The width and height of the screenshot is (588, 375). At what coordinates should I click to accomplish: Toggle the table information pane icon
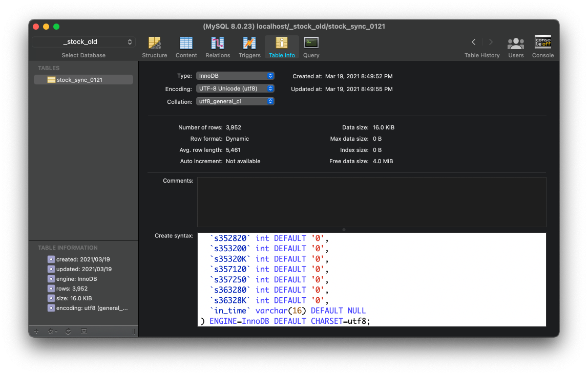(84, 332)
